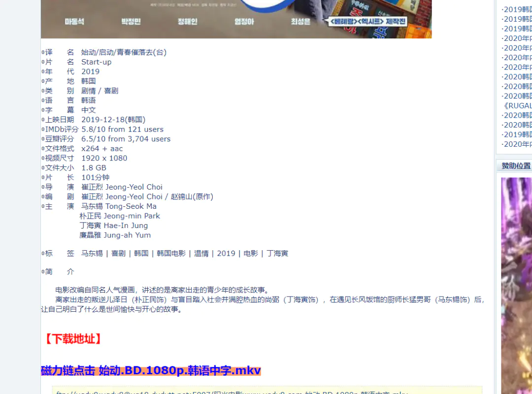532x394 pixels.
Task: Click the release date 2019-12-18(韩国)
Action: [113, 120]
